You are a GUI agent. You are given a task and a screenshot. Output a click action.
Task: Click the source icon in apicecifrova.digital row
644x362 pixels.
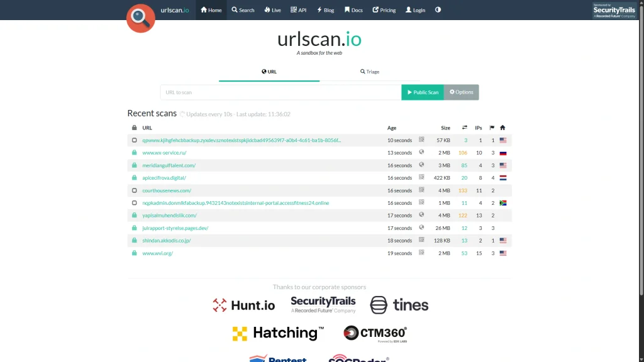(421, 177)
